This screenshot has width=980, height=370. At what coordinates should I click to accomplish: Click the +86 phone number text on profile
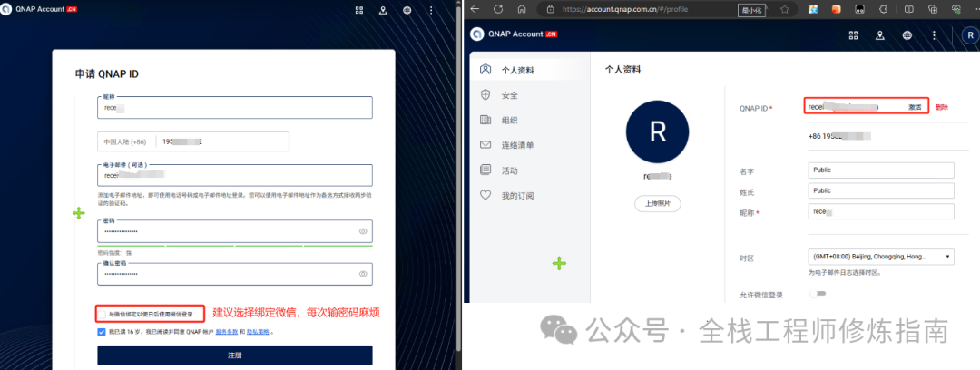click(x=839, y=136)
